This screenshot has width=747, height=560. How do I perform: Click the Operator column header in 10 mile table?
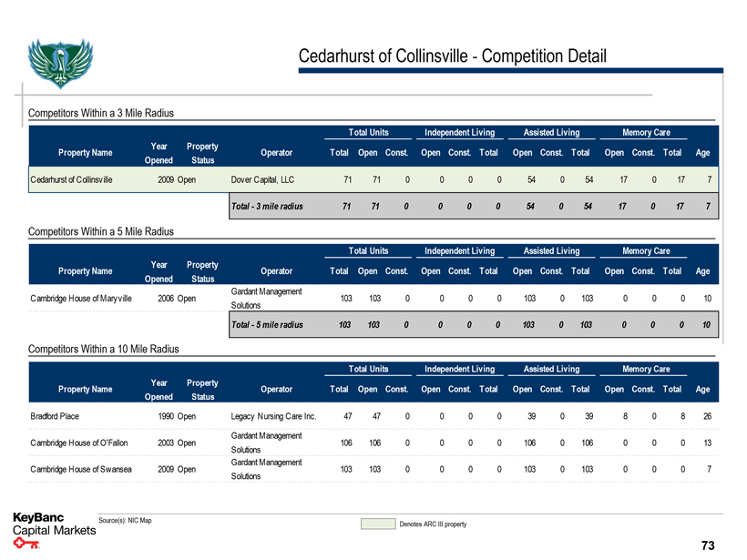click(x=276, y=389)
